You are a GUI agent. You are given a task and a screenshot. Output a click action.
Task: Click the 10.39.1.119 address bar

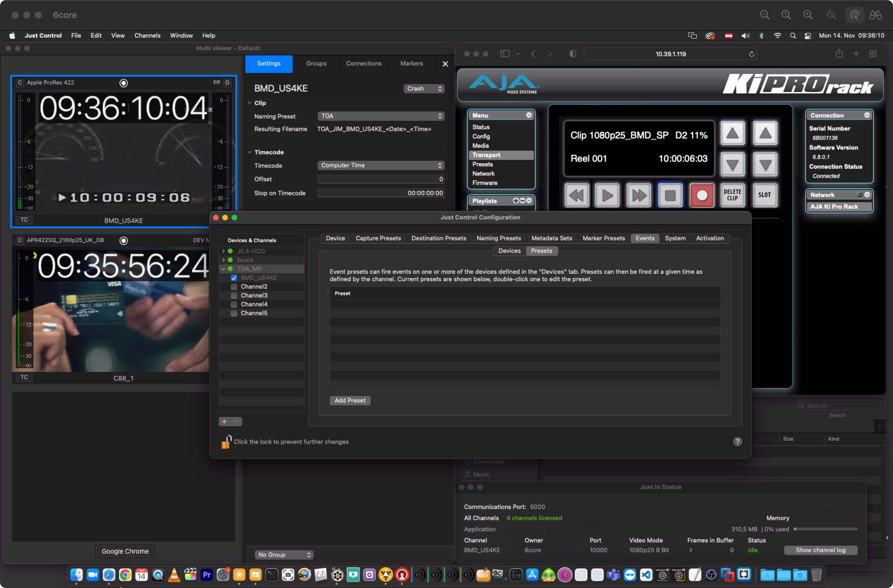point(670,54)
